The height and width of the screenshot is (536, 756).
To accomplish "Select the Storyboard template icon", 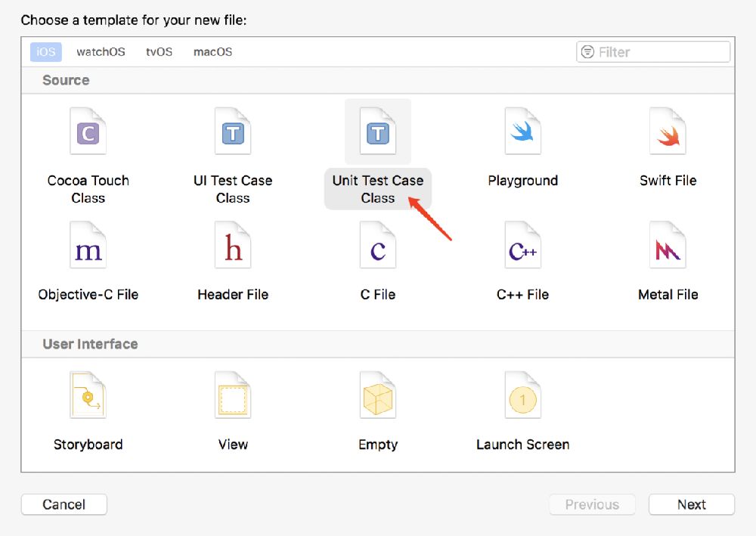I will tap(88, 395).
